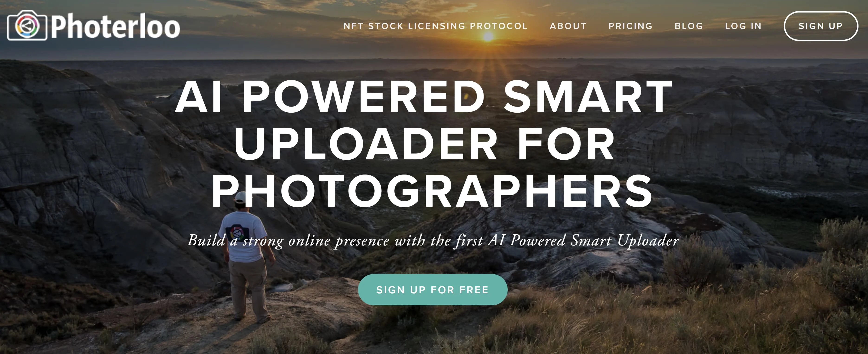Click the Photerloo wordmark text
Viewport: 868px width, 354px height.
tap(115, 26)
